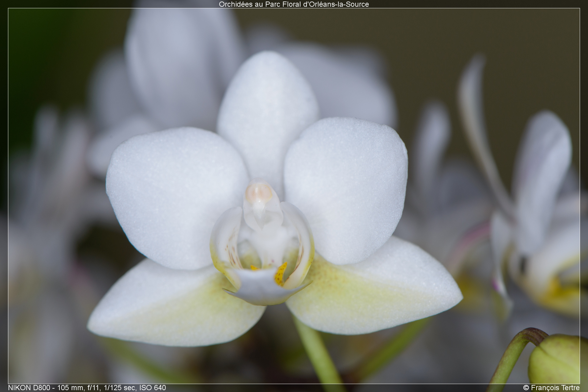This screenshot has width=588, height=392.
Task: Click the white orchid photo
Action: [x=294, y=196]
